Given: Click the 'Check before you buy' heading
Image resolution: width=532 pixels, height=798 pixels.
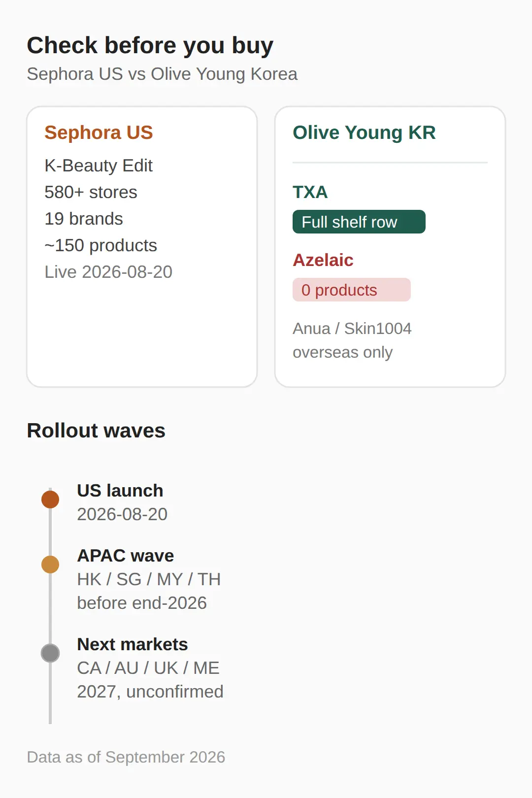Looking at the screenshot, I should [x=150, y=46].
